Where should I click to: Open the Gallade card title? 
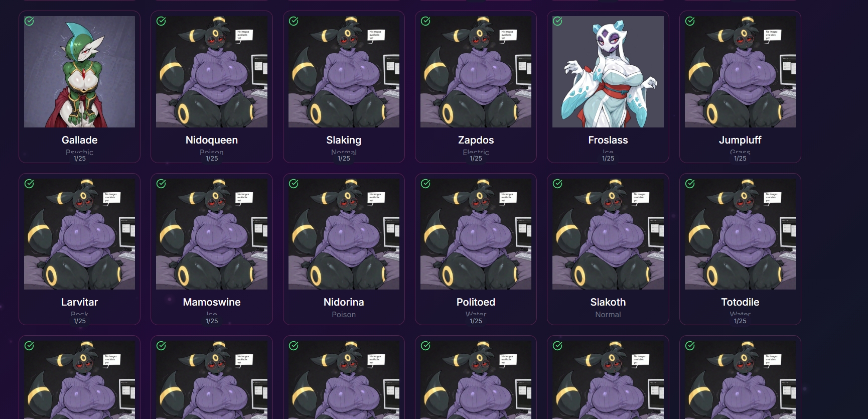click(x=80, y=140)
